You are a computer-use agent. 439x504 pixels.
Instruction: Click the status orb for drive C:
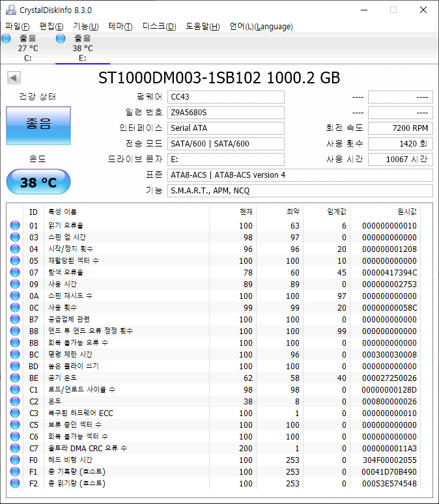point(7,39)
